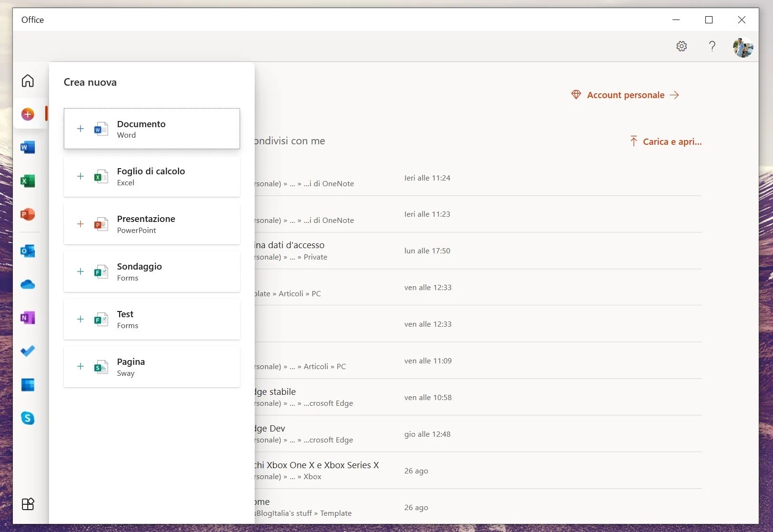Select the Crea nuova plus icon

(x=27, y=114)
